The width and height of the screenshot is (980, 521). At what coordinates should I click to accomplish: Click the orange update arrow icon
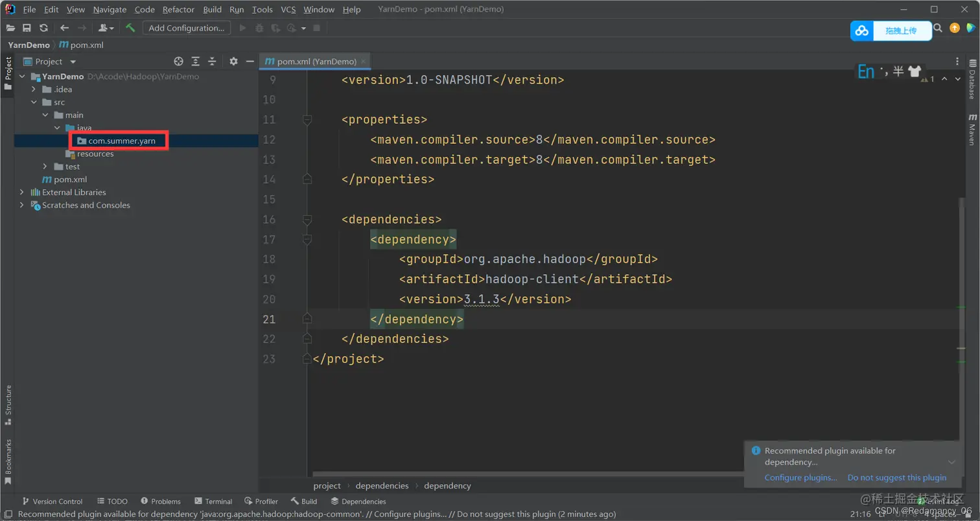click(x=955, y=28)
